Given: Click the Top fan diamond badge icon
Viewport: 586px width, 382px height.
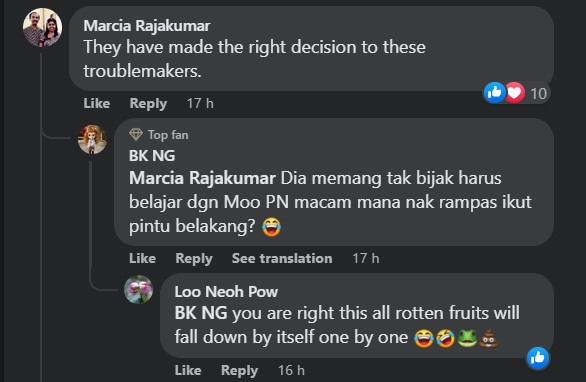Looking at the screenshot, I should pyautogui.click(x=136, y=135).
